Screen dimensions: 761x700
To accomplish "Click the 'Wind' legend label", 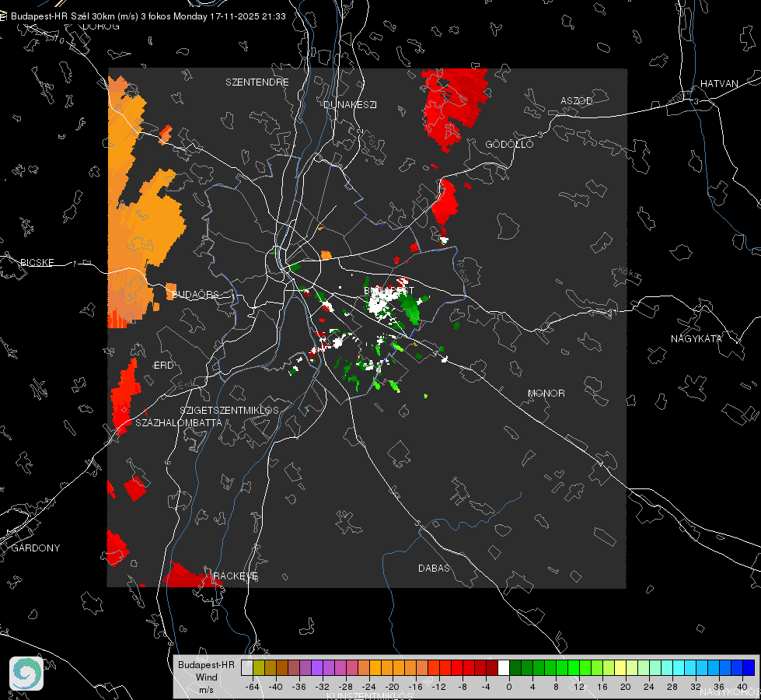I will (206, 677).
